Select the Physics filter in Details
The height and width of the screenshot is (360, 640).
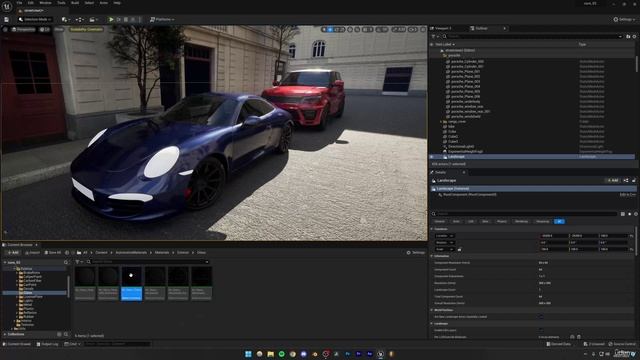tap(502, 221)
